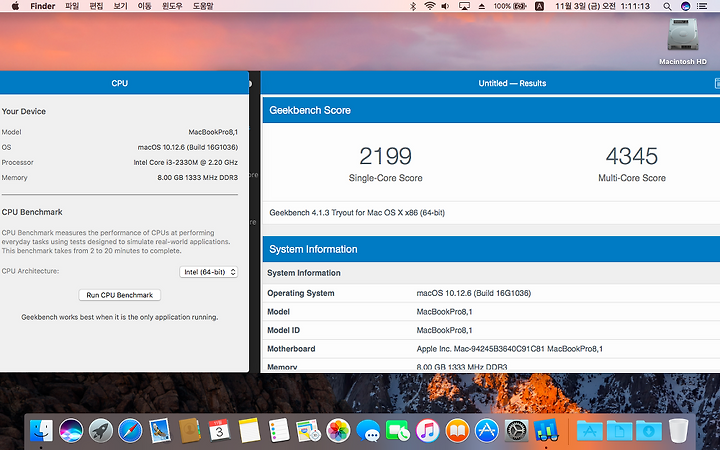Click the AirPlay display icon
Image resolution: width=720 pixels, height=450 pixels.
464,6
